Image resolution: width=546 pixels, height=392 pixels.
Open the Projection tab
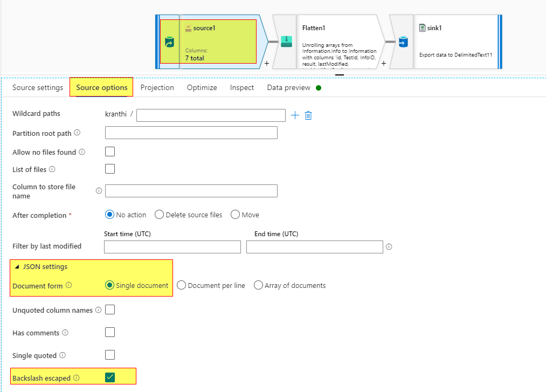(157, 87)
